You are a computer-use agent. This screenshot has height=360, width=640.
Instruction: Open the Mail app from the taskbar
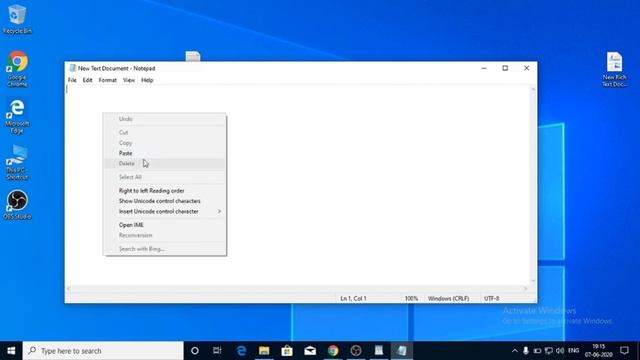click(x=310, y=351)
